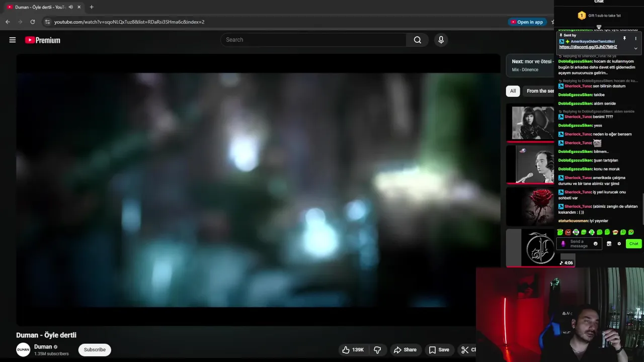The image size is (644, 362).
Task: Dislike the Duman video
Action: [377, 349]
